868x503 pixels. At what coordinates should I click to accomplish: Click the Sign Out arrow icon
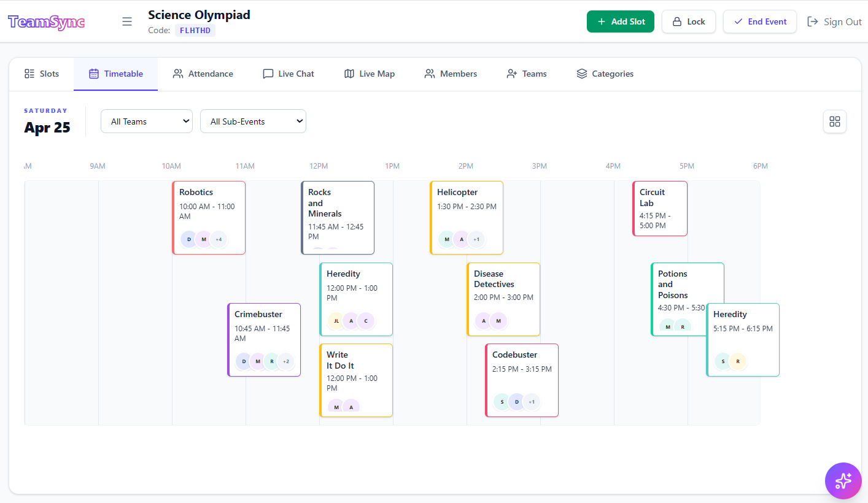[x=813, y=21]
